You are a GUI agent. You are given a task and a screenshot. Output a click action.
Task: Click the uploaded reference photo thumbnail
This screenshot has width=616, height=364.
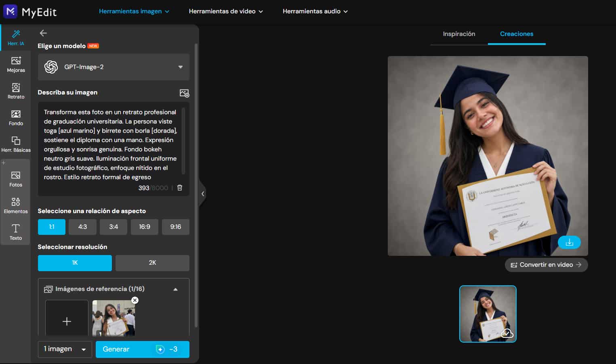[x=114, y=318]
